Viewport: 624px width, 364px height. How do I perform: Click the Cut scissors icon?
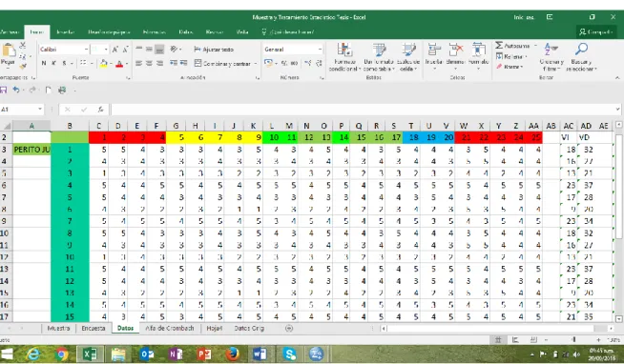pos(23,46)
